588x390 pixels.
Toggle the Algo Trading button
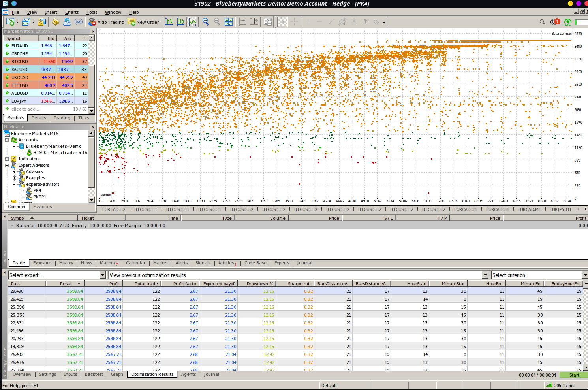(106, 22)
